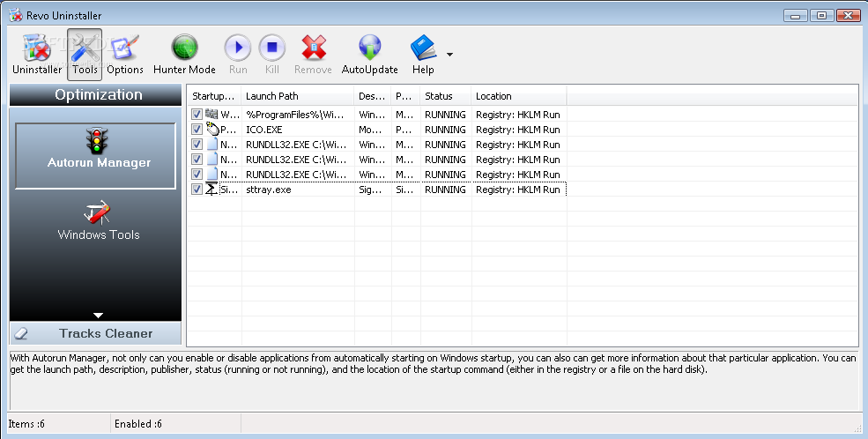Viewport: 868px width, 439px height.
Task: Click the Optimization panel header
Action: click(95, 94)
